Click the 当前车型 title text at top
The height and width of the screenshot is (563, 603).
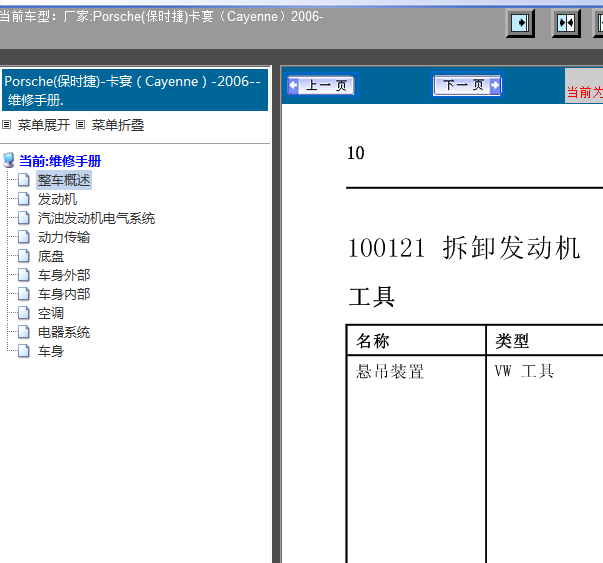click(162, 17)
